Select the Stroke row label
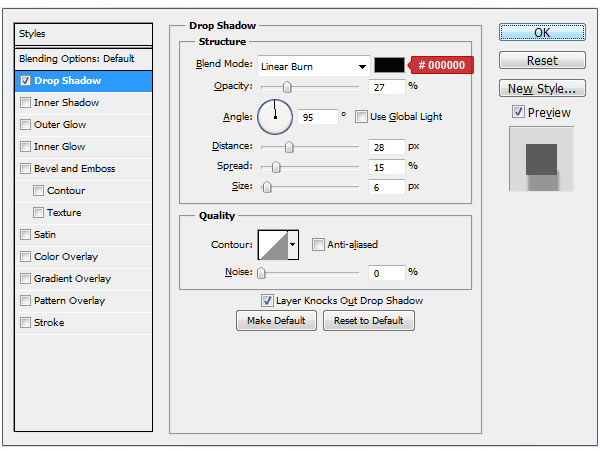Image resolution: width=600 pixels, height=451 pixels. 49,322
